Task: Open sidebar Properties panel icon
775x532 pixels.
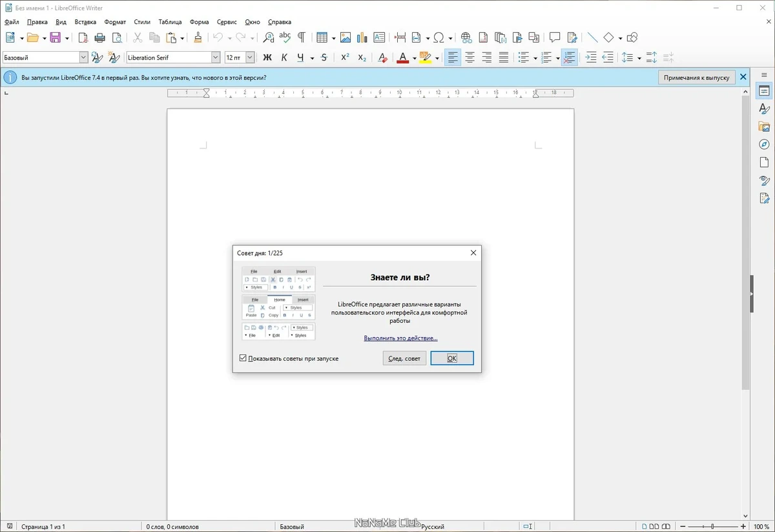Action: [765, 91]
